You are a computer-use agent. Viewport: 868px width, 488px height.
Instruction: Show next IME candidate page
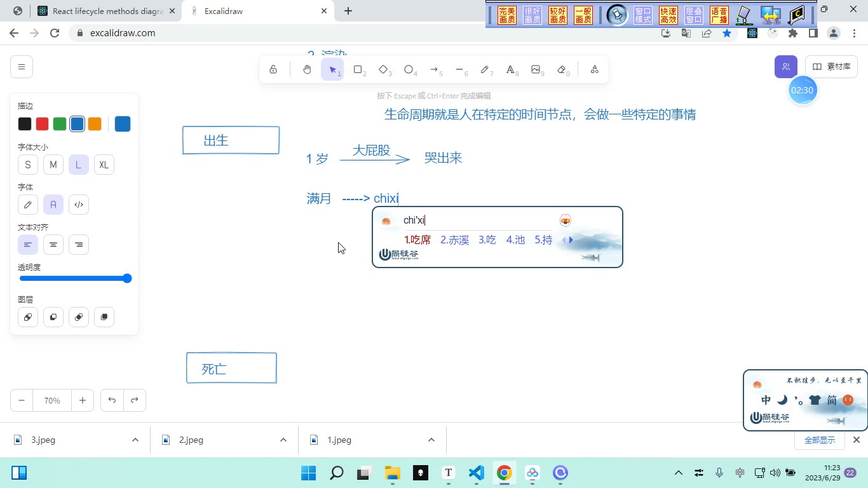point(571,240)
